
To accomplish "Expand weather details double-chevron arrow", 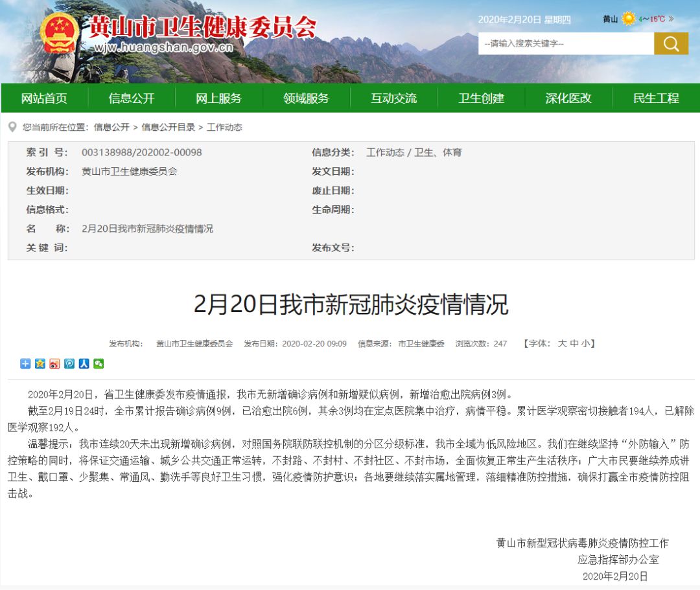I will [x=671, y=19].
